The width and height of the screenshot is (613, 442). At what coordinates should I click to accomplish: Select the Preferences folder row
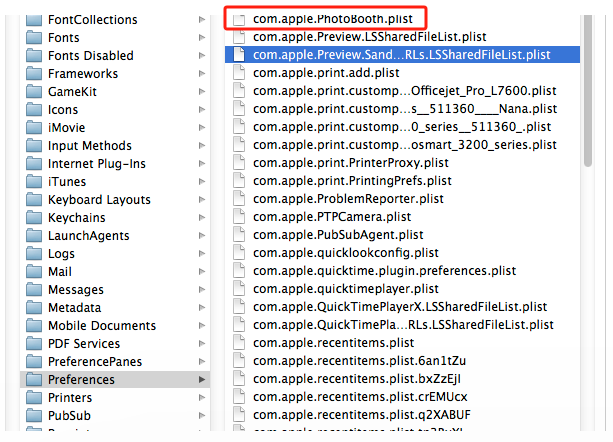115,379
